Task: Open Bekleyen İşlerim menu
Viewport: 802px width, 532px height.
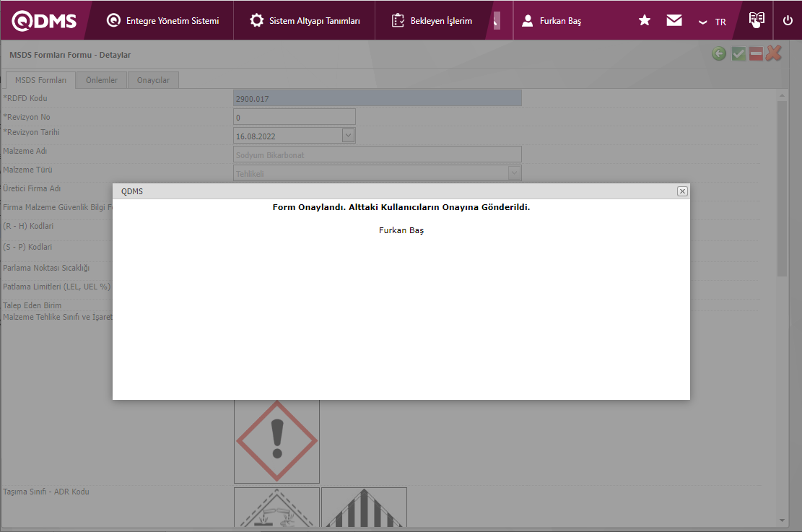Action: pyautogui.click(x=432, y=20)
